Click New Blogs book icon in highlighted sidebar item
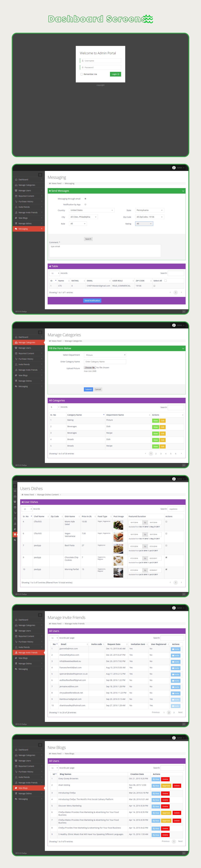Viewport: 201px width, 868px height. click(x=16, y=788)
